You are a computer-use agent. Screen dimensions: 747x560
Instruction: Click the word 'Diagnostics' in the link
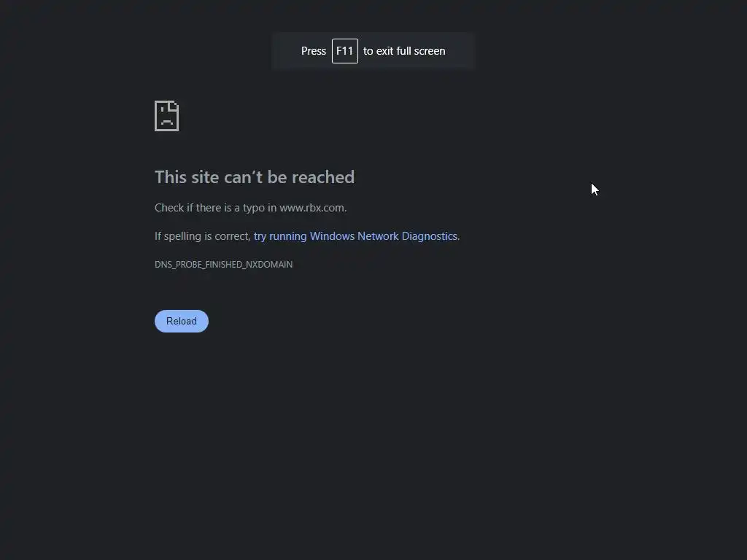tap(429, 236)
